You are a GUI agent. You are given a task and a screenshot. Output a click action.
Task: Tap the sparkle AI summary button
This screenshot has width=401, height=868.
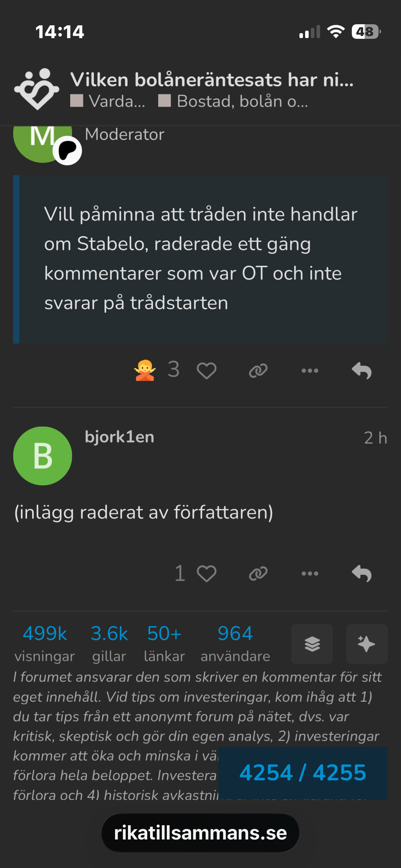coord(366,644)
